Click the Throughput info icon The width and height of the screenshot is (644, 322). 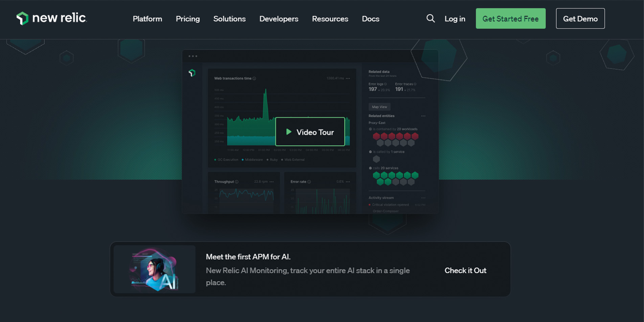[x=237, y=182]
